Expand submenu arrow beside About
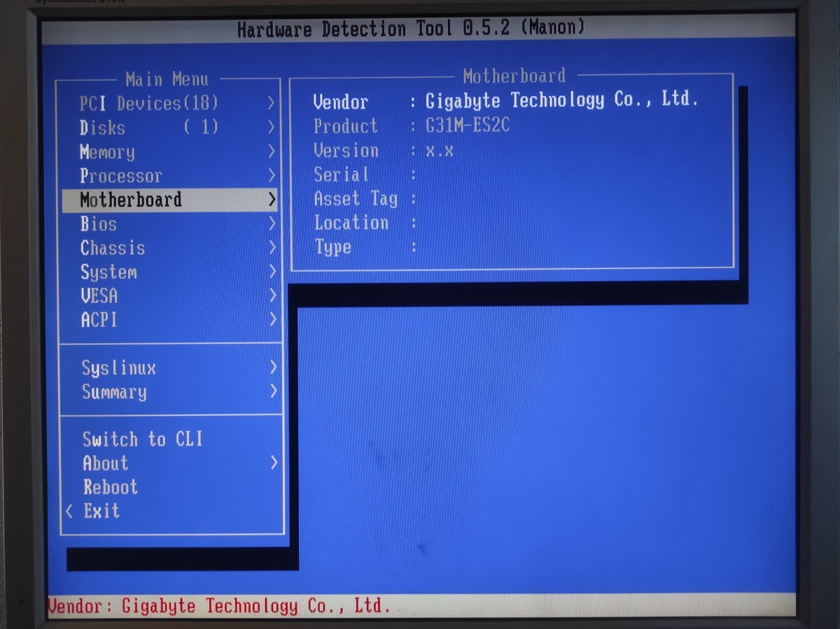The image size is (840, 629). click(x=274, y=462)
